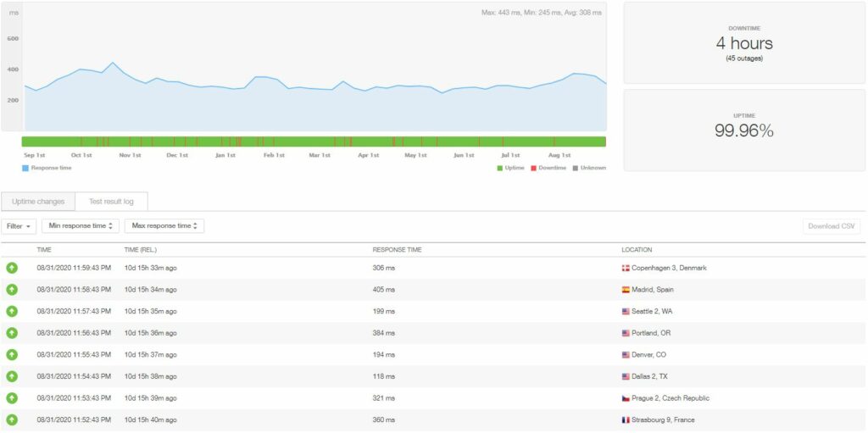Viewport: 868px width, 433px height.
Task: Click the Spain flag beside Madrid
Action: coord(626,290)
